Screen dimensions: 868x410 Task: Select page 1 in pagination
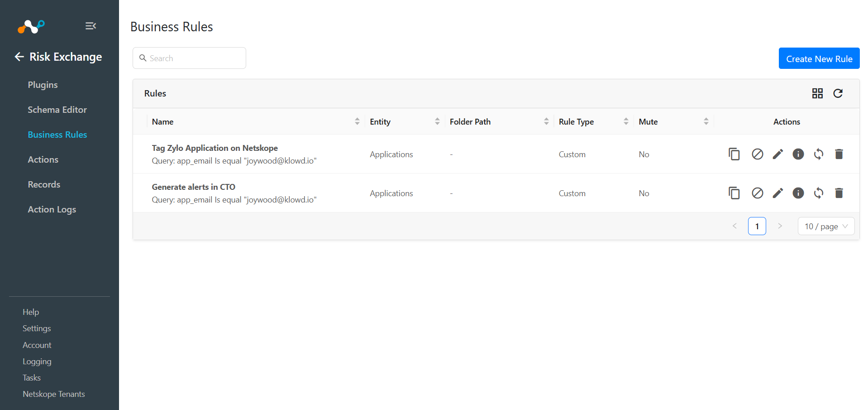pyautogui.click(x=757, y=226)
